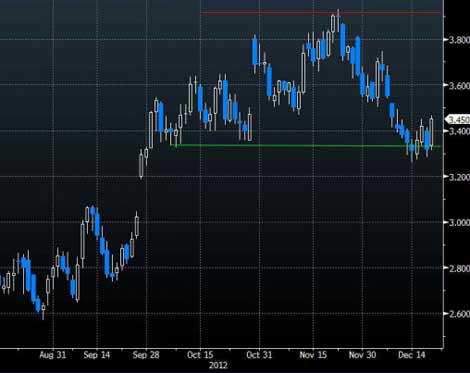Click the 3.000 price axis label
Viewport: 470px width, 373px height.
[x=460, y=223]
